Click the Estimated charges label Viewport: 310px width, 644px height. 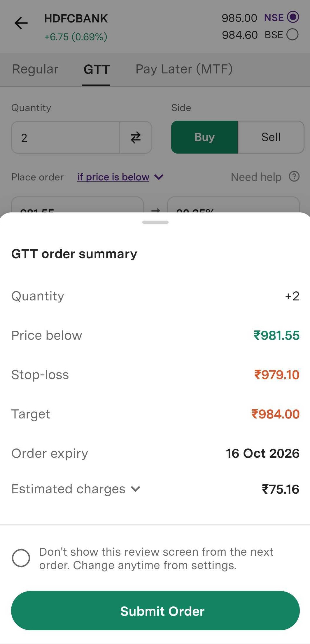point(68,489)
